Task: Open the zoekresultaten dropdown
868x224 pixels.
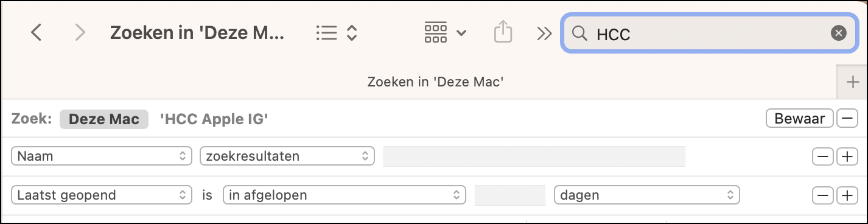Action: [287, 156]
